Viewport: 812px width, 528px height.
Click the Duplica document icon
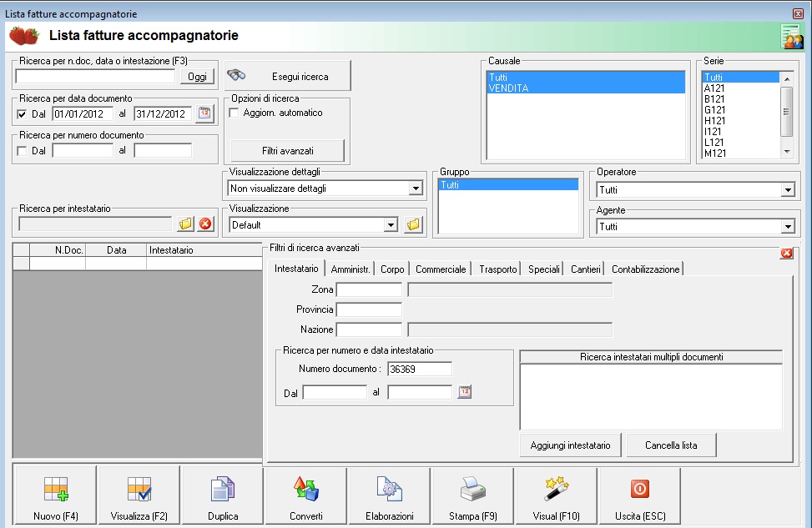tap(223, 490)
